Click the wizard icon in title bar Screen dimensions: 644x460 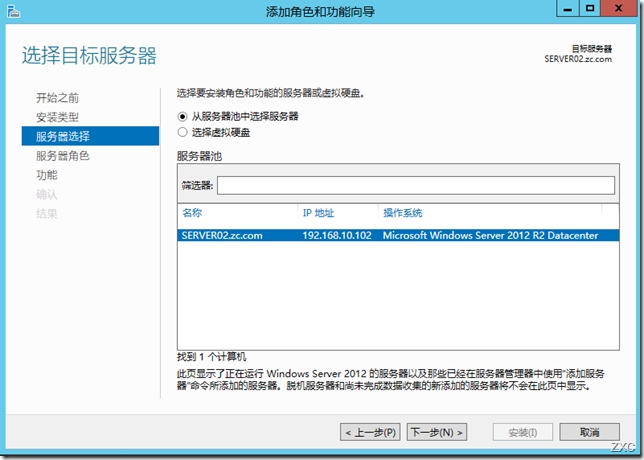coord(13,12)
